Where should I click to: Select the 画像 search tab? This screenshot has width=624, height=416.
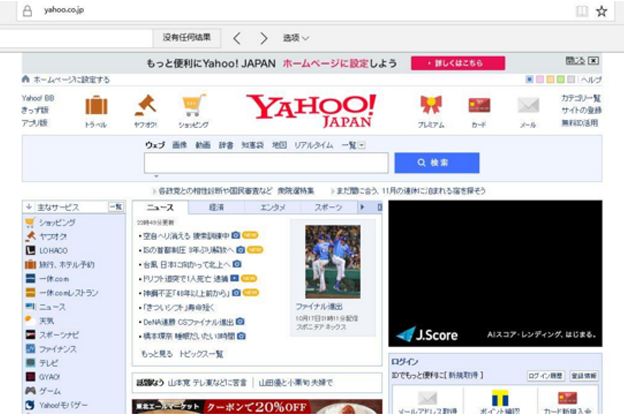tap(179, 145)
